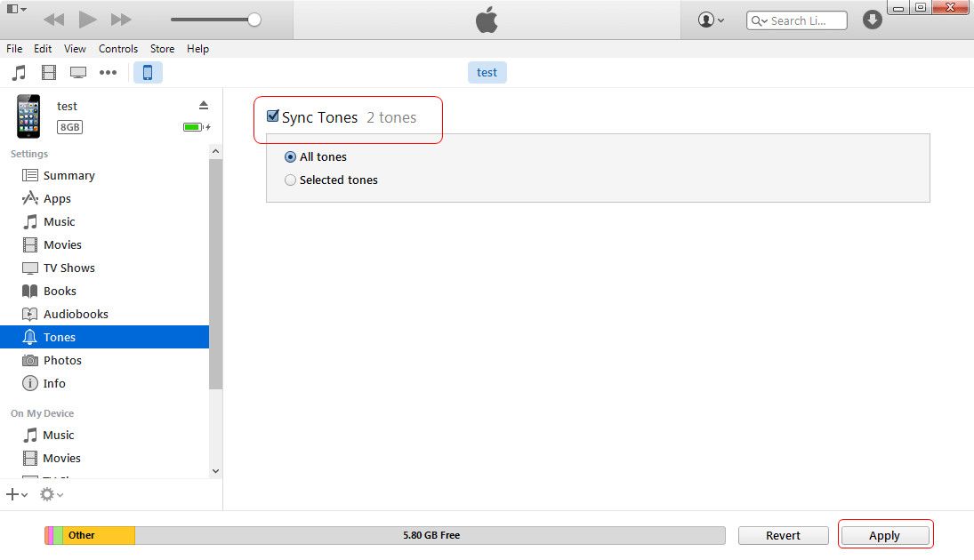Click the 8GB capacity badge
Image resolution: width=974 pixels, height=560 pixels.
tap(69, 127)
